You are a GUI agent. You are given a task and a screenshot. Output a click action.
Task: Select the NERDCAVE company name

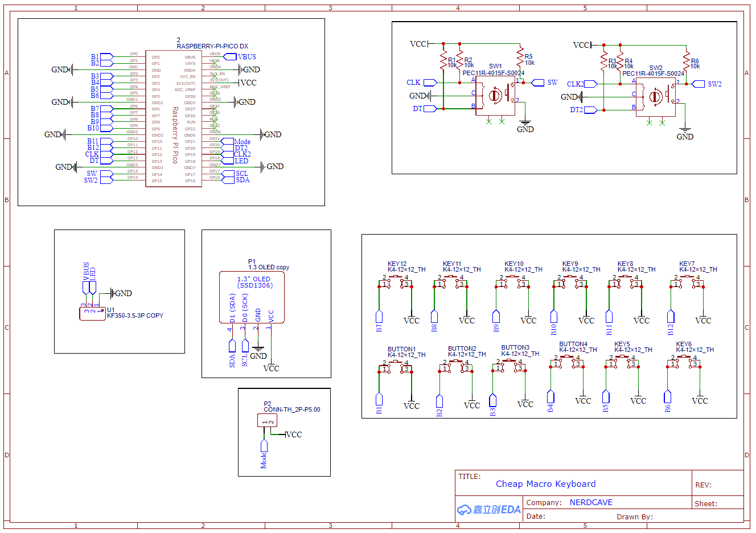click(x=590, y=502)
